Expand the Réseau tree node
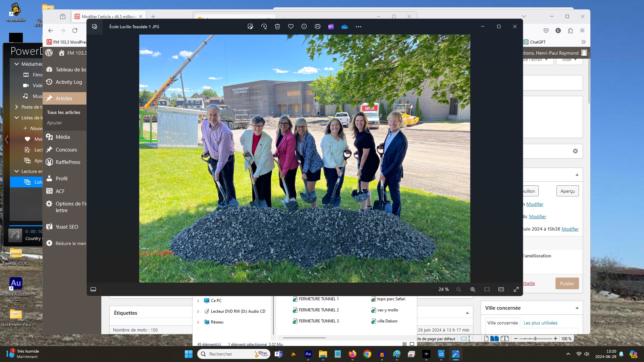644x362 pixels. coord(198,322)
